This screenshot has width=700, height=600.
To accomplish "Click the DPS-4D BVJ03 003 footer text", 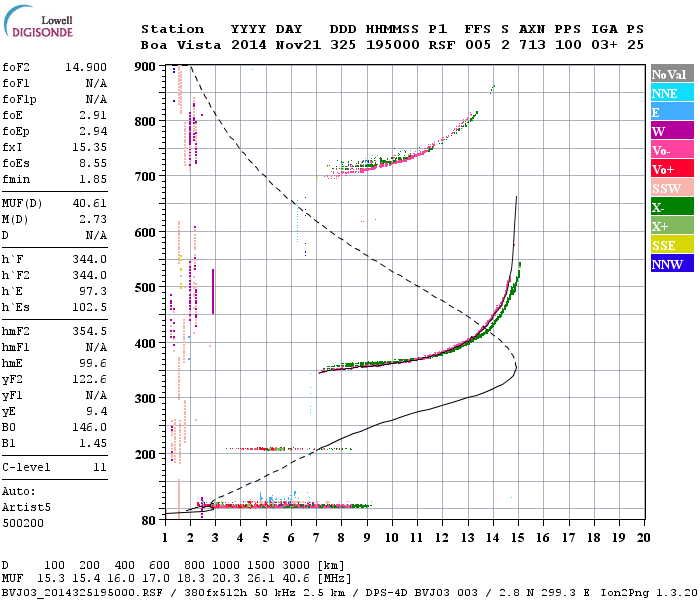I will pos(421,593).
